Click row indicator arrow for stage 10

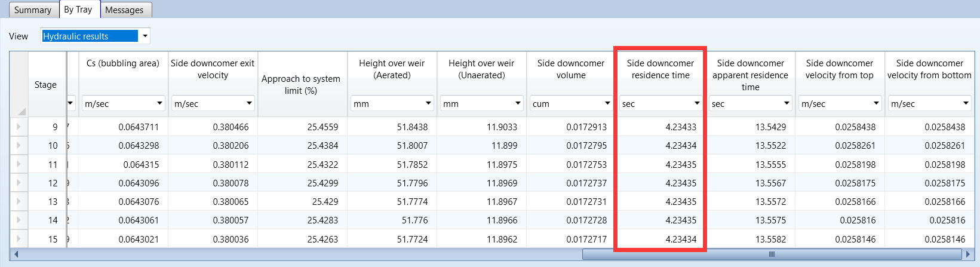tap(19, 145)
